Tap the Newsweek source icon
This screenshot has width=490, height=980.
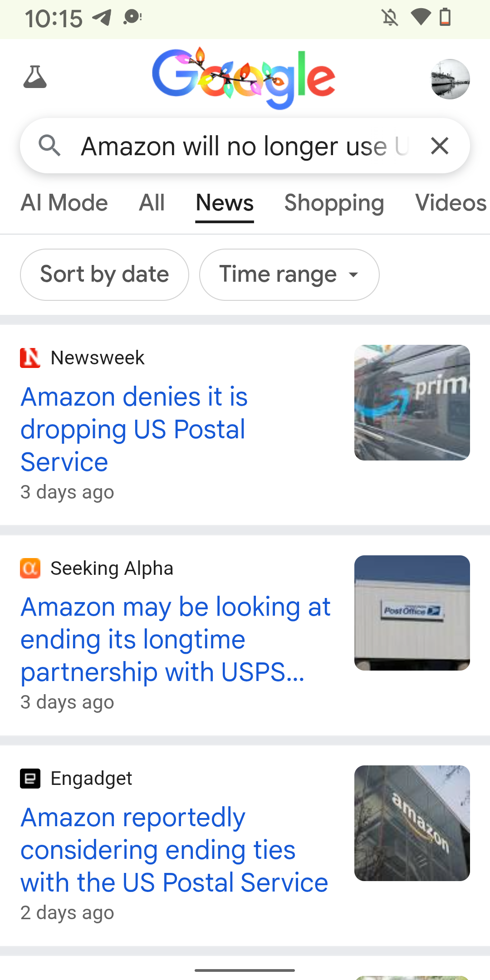click(x=30, y=358)
